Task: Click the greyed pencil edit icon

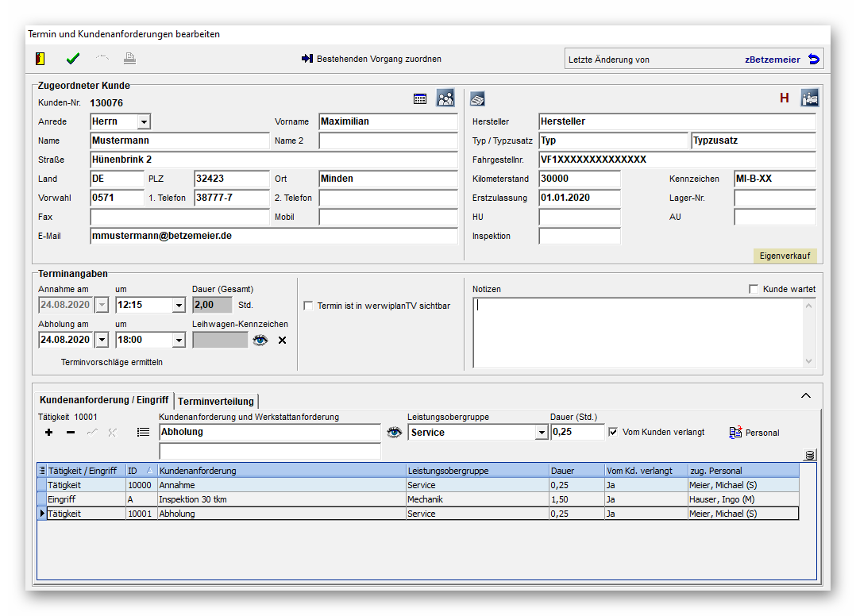Action: (92, 432)
